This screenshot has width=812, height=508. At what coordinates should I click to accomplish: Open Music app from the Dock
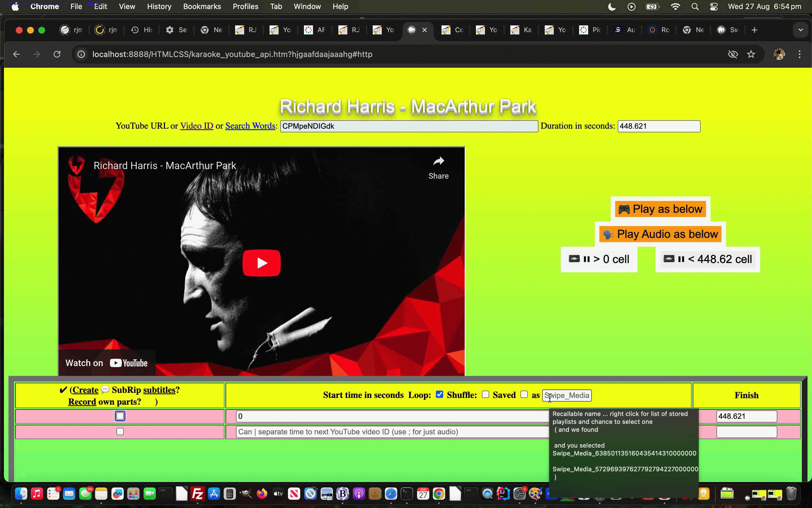[x=37, y=494]
